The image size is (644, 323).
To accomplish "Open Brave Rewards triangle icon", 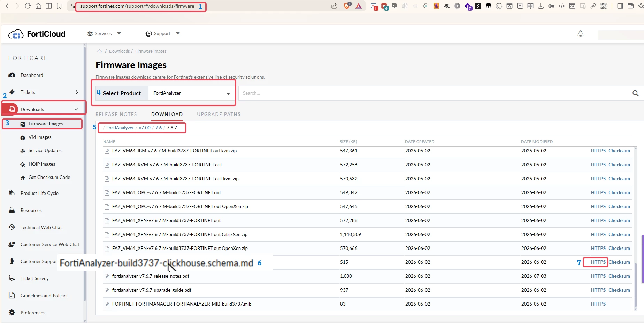I will 359,6.
